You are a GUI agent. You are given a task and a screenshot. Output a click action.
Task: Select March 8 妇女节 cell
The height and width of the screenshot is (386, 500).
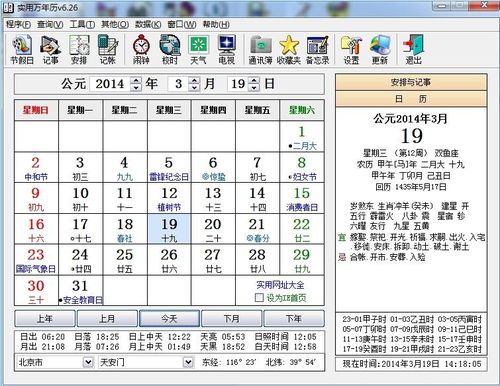click(x=302, y=168)
